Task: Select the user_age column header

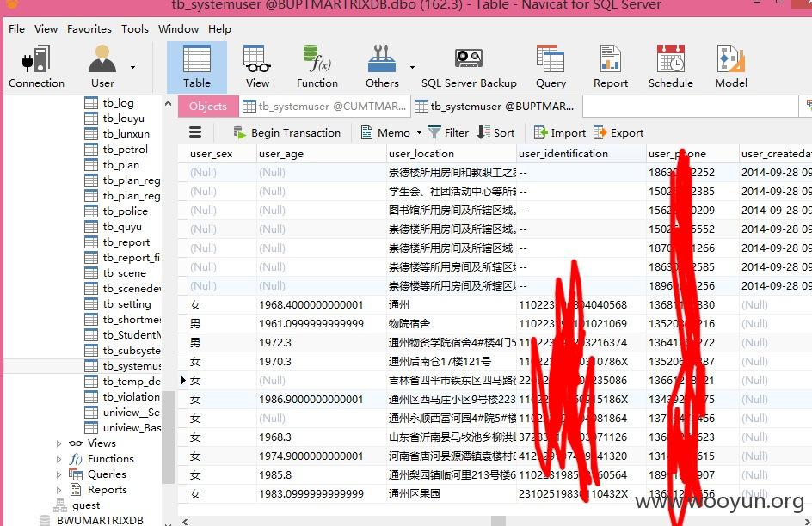Action: pos(322,154)
